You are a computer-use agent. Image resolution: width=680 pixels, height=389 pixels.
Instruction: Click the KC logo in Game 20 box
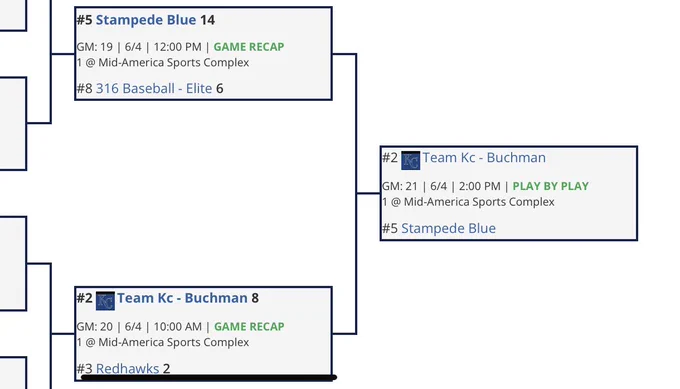coord(105,301)
